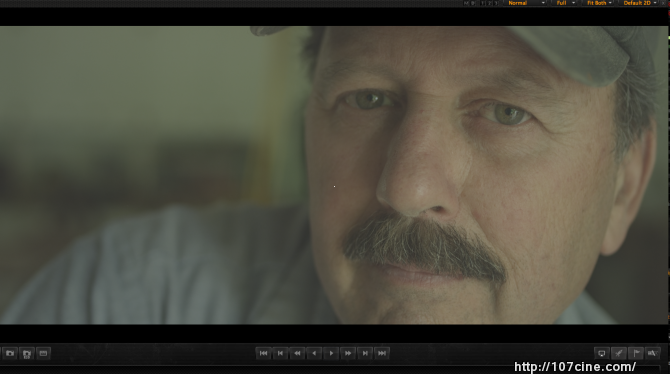
Task: Jump to the last frame of the clip
Action: pyautogui.click(x=382, y=353)
